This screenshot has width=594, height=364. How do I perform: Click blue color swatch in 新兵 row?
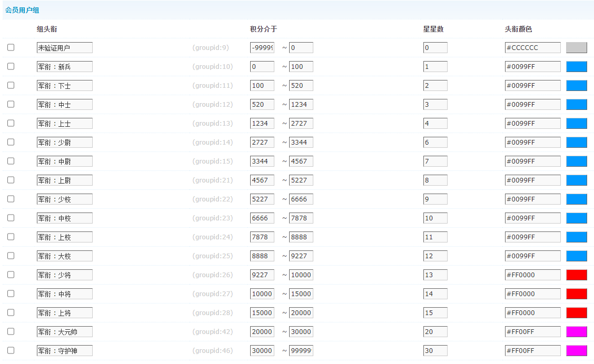point(577,67)
